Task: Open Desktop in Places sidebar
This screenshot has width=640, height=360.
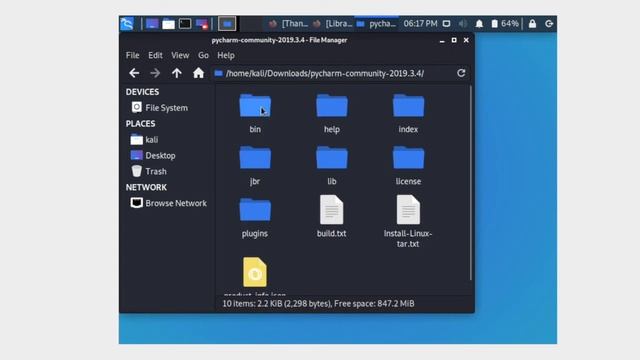Action: pos(153,156)
